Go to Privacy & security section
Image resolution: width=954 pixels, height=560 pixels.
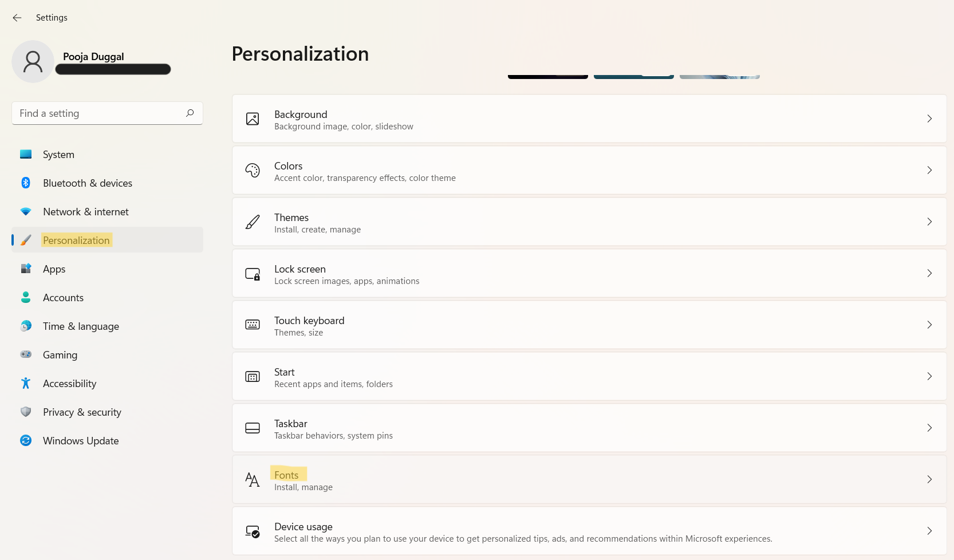82,412
